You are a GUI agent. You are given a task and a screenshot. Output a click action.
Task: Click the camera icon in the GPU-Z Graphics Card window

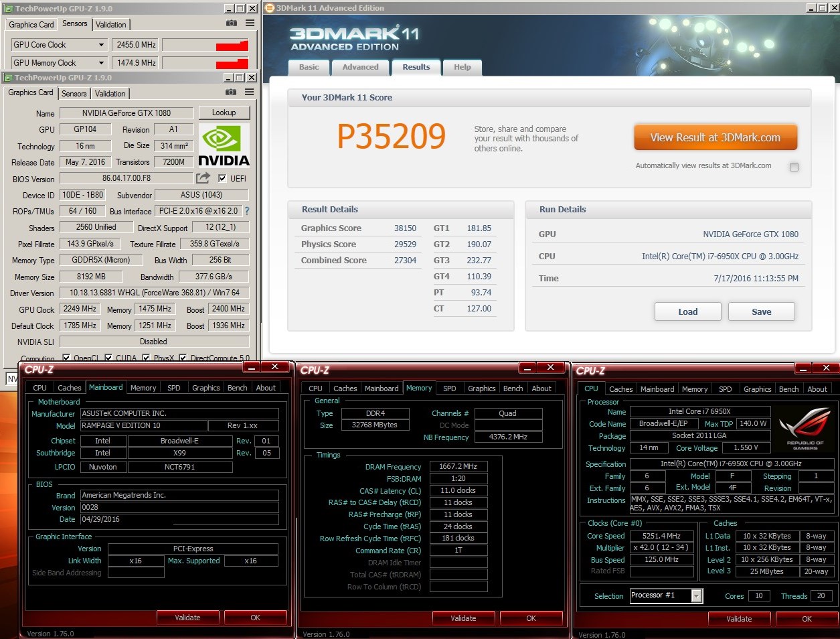coord(231,92)
